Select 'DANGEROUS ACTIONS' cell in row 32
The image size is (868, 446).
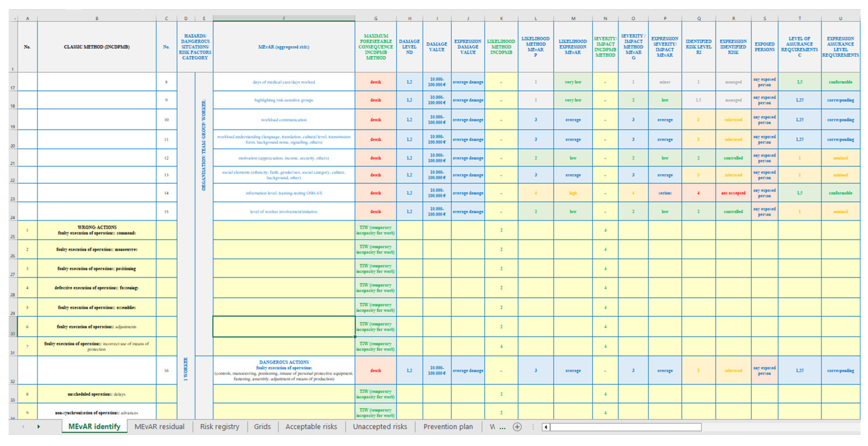point(284,370)
